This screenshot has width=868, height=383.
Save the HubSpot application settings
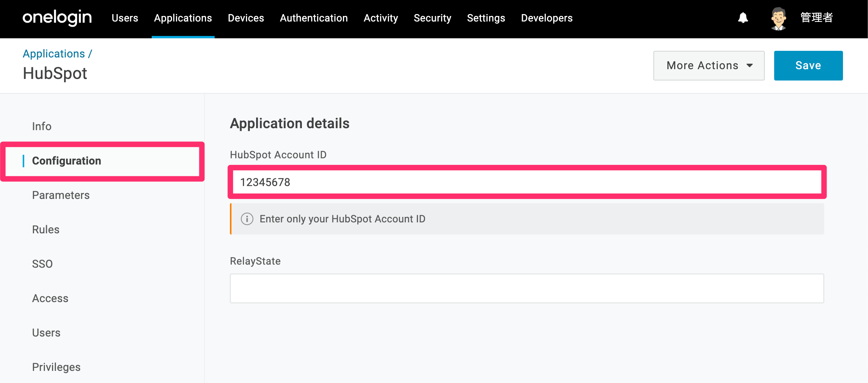coord(808,66)
